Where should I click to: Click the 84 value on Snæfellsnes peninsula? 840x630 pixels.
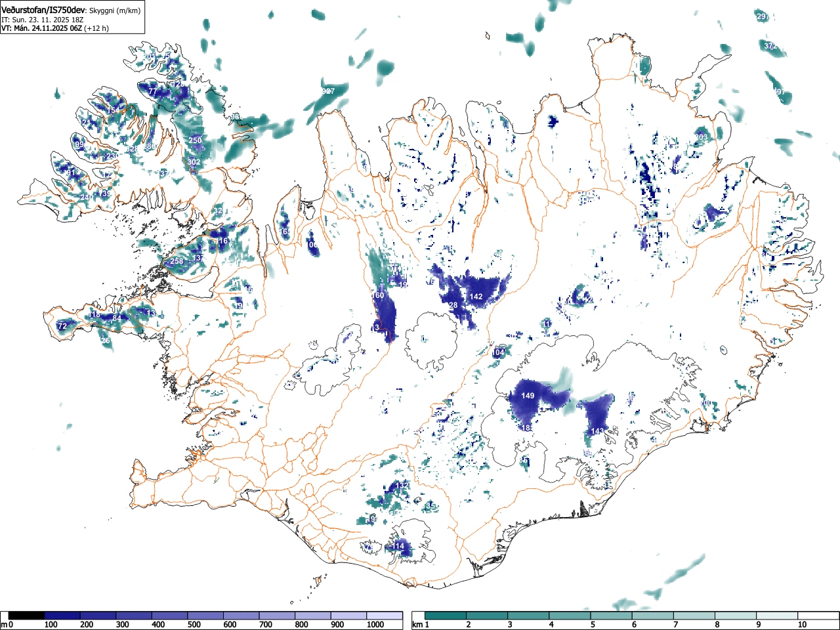(117, 318)
